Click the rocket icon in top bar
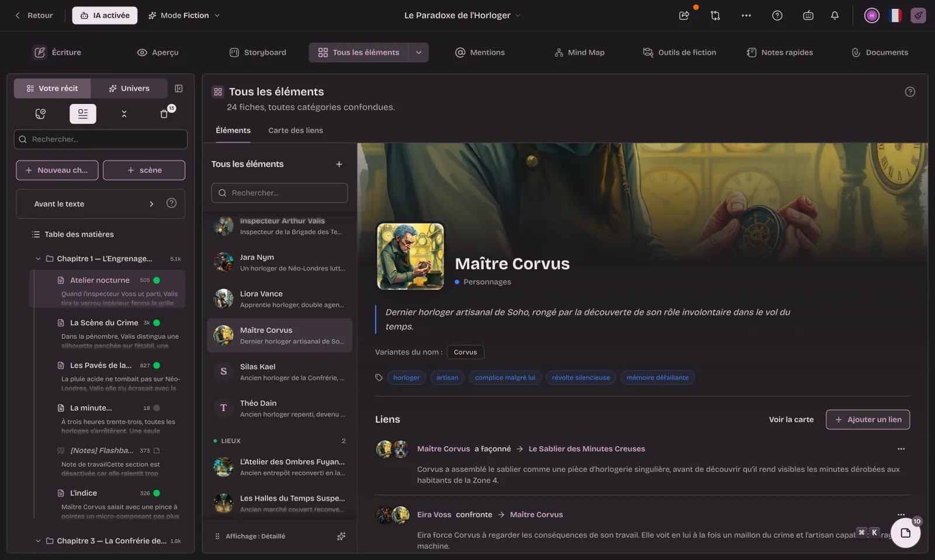The image size is (935, 560). point(919,16)
